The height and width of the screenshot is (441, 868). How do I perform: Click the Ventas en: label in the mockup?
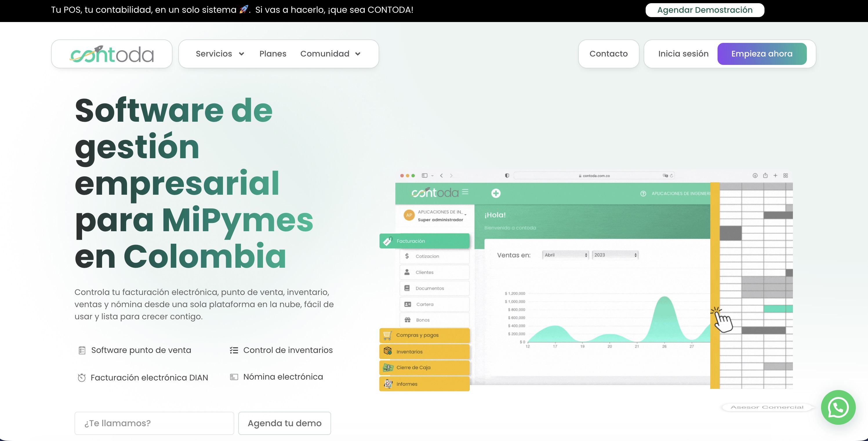pos(513,255)
